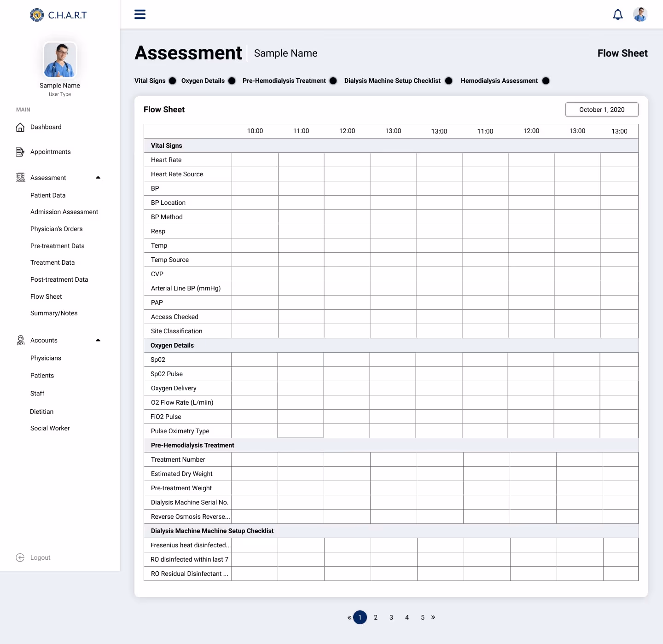Select Pre-Hemodialysis Treatment step dot

point(333,81)
